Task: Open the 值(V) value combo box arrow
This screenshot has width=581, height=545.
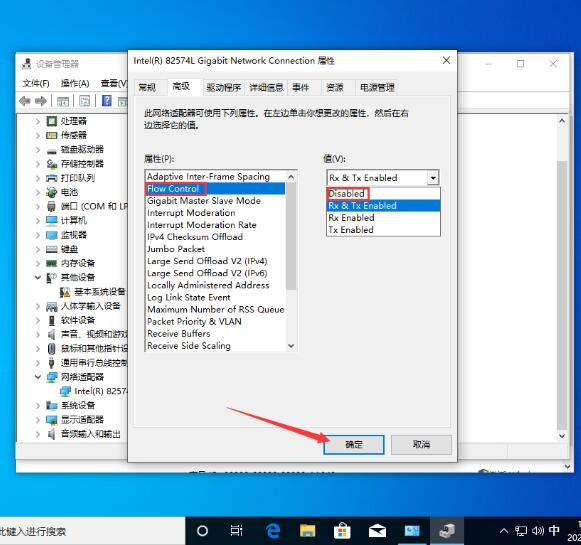Action: pyautogui.click(x=433, y=178)
